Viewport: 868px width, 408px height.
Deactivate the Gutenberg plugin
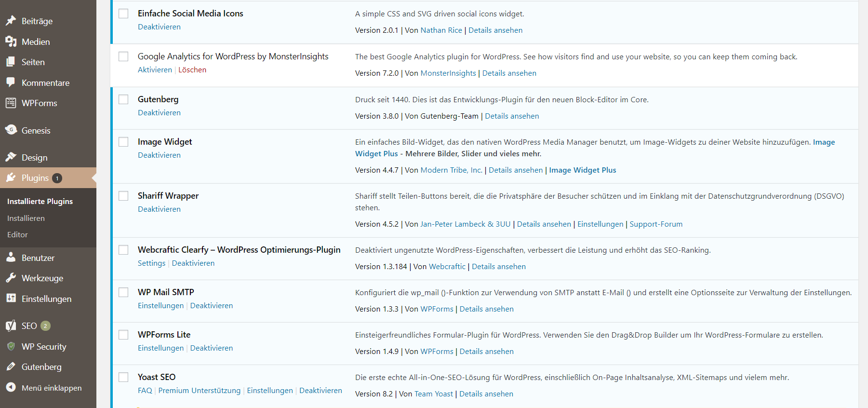pos(159,113)
